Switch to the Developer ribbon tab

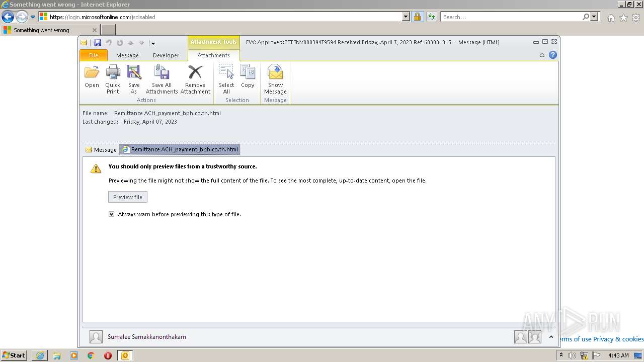[x=166, y=55]
